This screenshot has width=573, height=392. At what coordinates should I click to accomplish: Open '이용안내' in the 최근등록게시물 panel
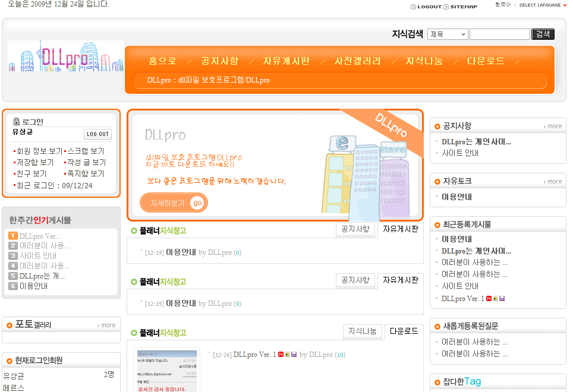(456, 239)
